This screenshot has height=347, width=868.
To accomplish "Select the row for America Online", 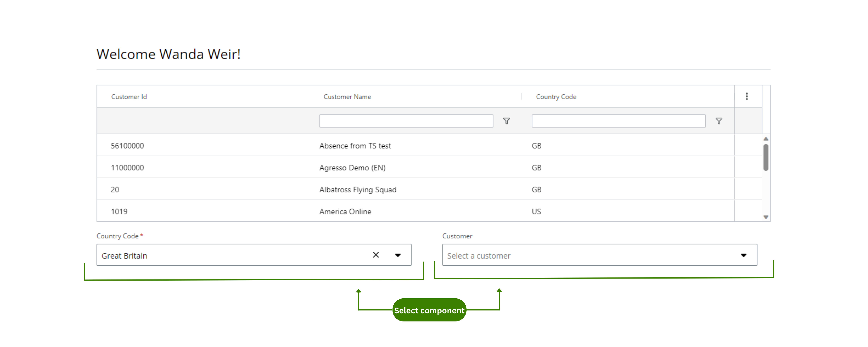I will 345,212.
